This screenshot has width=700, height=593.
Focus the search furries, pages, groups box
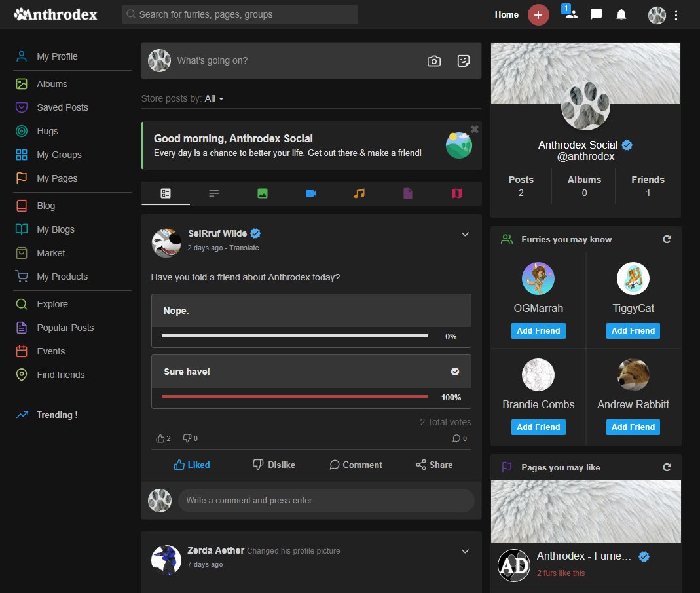pos(240,14)
